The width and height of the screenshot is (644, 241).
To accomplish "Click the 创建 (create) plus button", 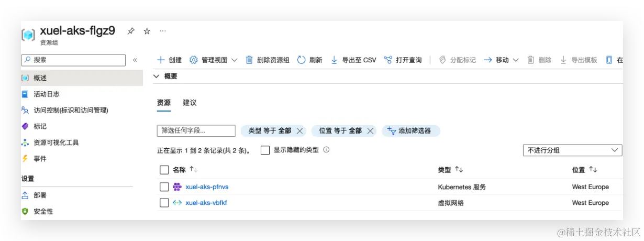I will [170, 60].
